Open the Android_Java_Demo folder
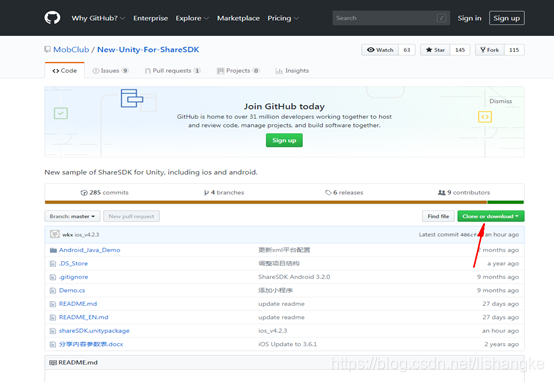554x382 pixels. 89,250
